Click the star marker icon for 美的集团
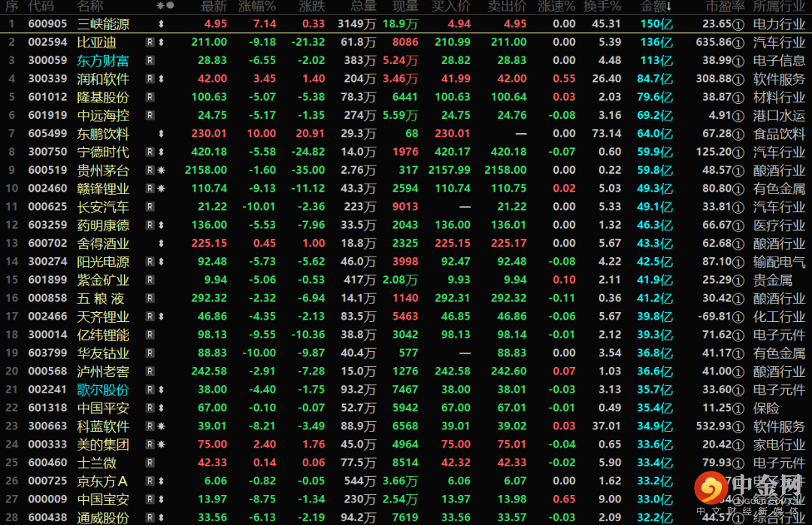The width and height of the screenshot is (812, 525). [x=161, y=445]
